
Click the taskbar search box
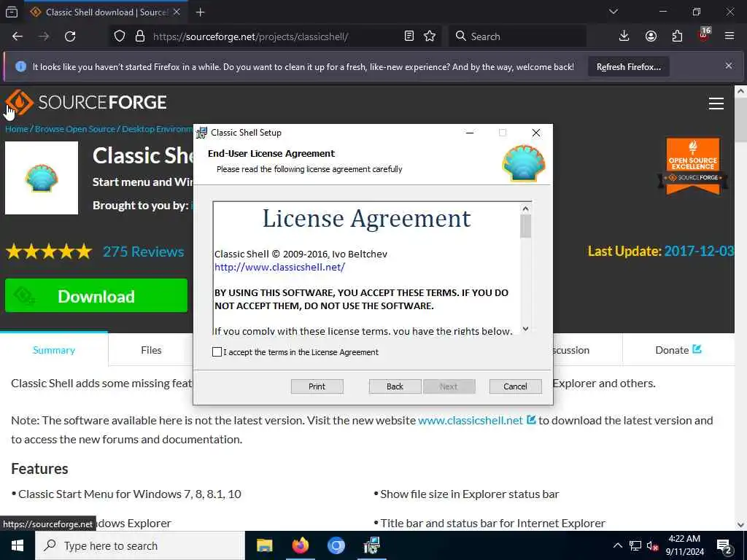point(140,545)
